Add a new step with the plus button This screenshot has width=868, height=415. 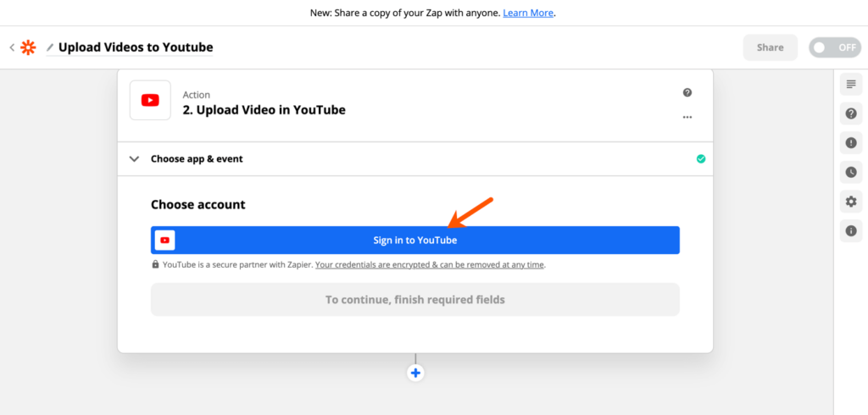click(x=415, y=373)
